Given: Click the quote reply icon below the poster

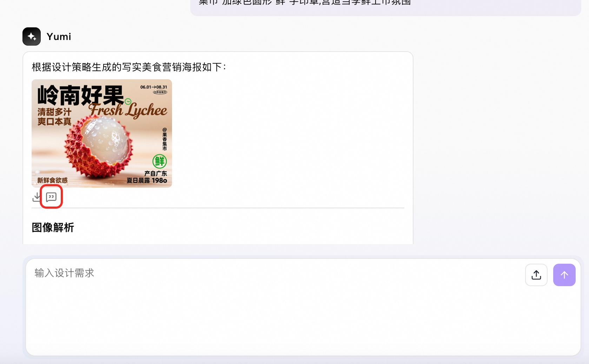Looking at the screenshot, I should 51,197.
